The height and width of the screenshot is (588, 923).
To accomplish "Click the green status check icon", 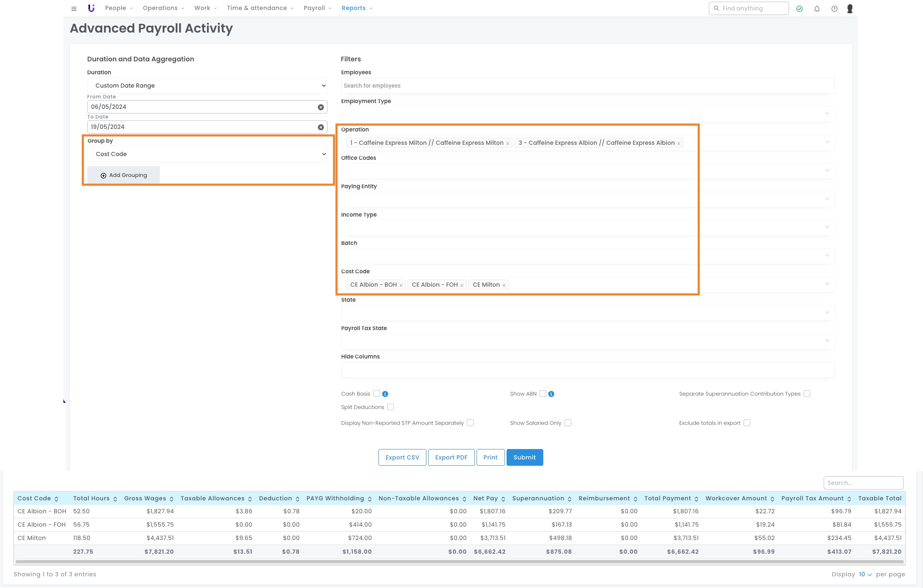I will [799, 8].
